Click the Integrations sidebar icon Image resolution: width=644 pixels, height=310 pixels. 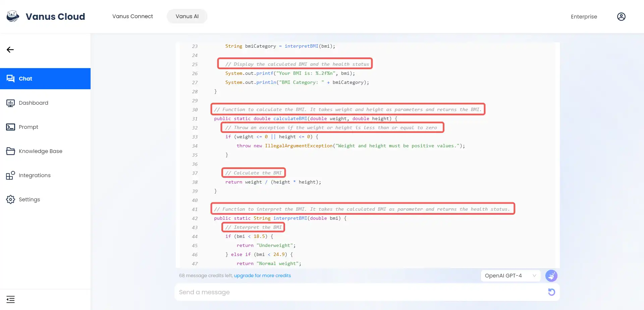(10, 175)
